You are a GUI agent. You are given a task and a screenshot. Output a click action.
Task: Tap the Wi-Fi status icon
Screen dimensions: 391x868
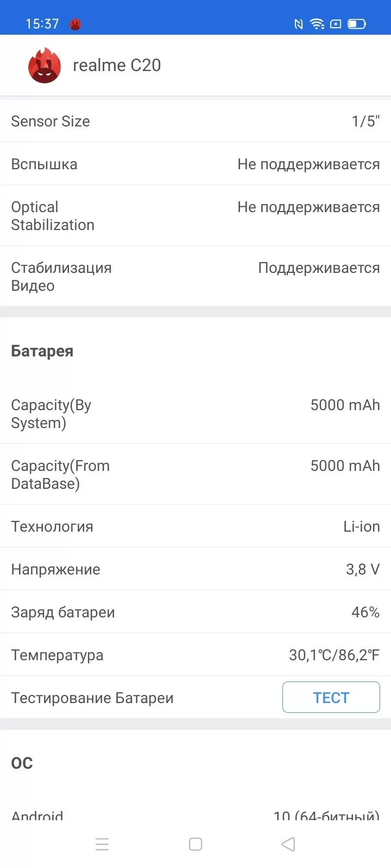coord(317,24)
